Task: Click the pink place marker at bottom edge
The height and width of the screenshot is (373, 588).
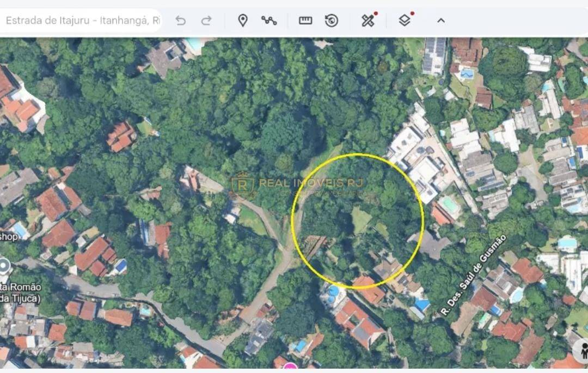Action: pyautogui.click(x=290, y=369)
